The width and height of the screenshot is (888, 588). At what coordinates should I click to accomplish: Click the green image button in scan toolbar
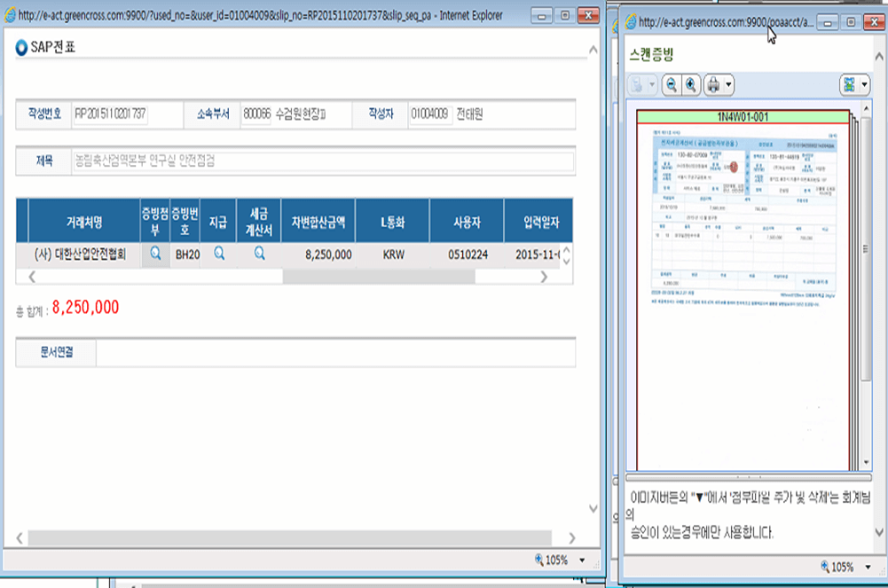848,84
